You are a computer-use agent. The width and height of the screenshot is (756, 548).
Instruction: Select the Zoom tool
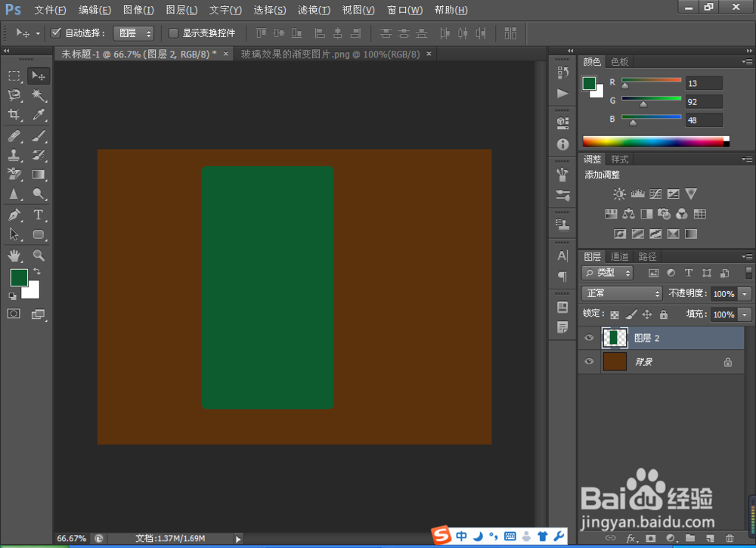38,255
